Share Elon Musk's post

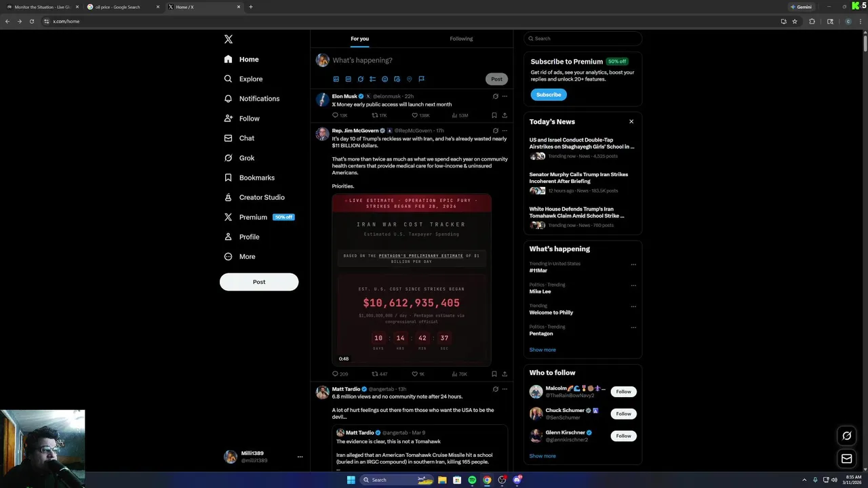505,115
